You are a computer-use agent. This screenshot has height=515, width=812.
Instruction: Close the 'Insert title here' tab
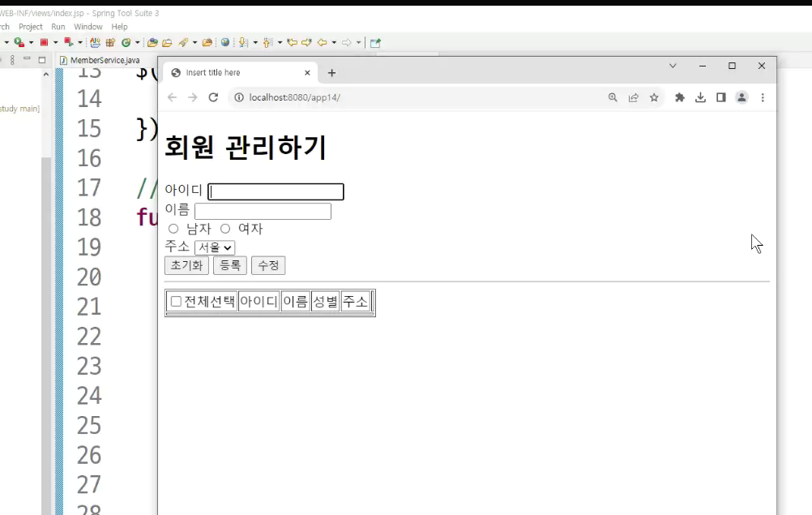(x=307, y=73)
